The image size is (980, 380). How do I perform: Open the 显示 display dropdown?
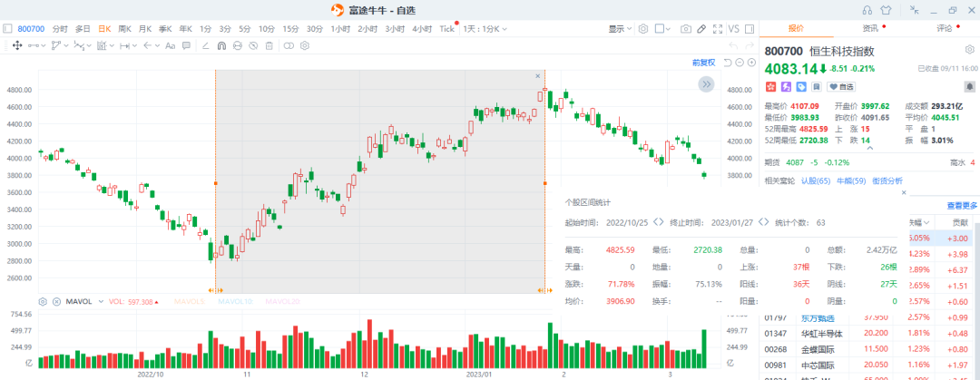620,29
